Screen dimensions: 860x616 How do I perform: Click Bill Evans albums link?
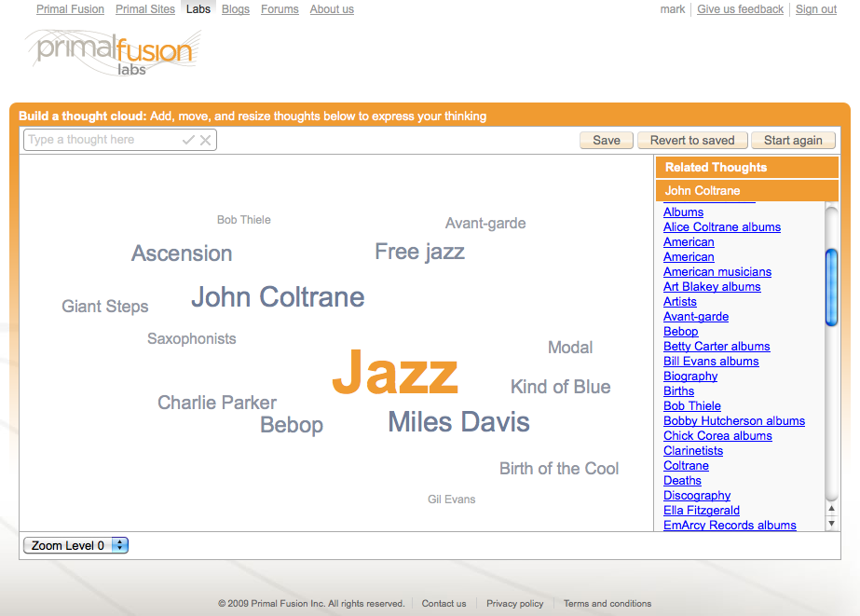coord(711,362)
